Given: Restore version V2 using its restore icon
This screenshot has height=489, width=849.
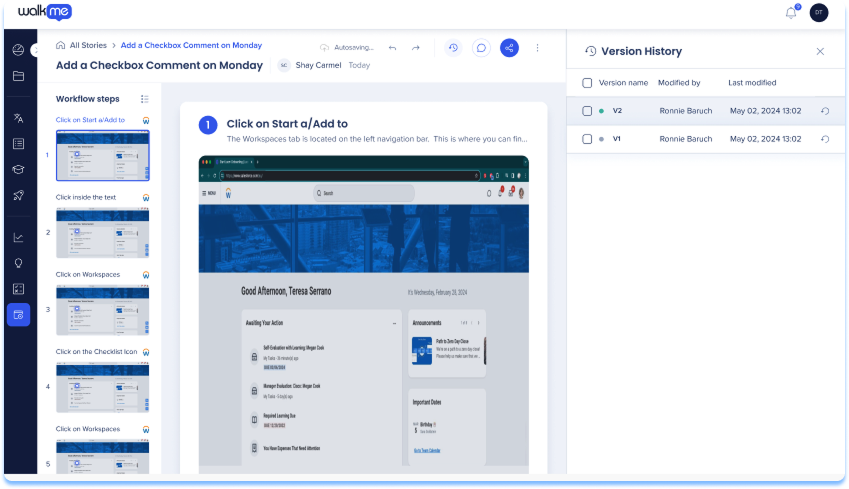Looking at the screenshot, I should (x=824, y=111).
